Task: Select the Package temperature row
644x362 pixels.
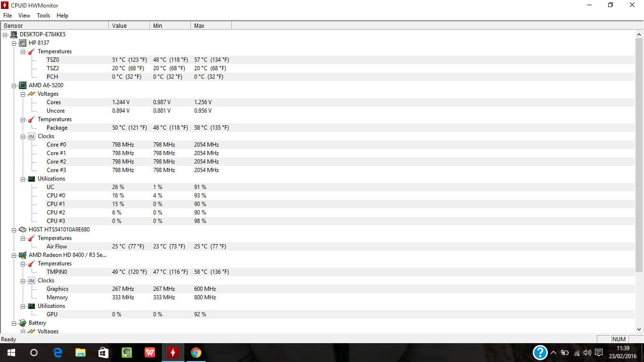Action: (57, 128)
